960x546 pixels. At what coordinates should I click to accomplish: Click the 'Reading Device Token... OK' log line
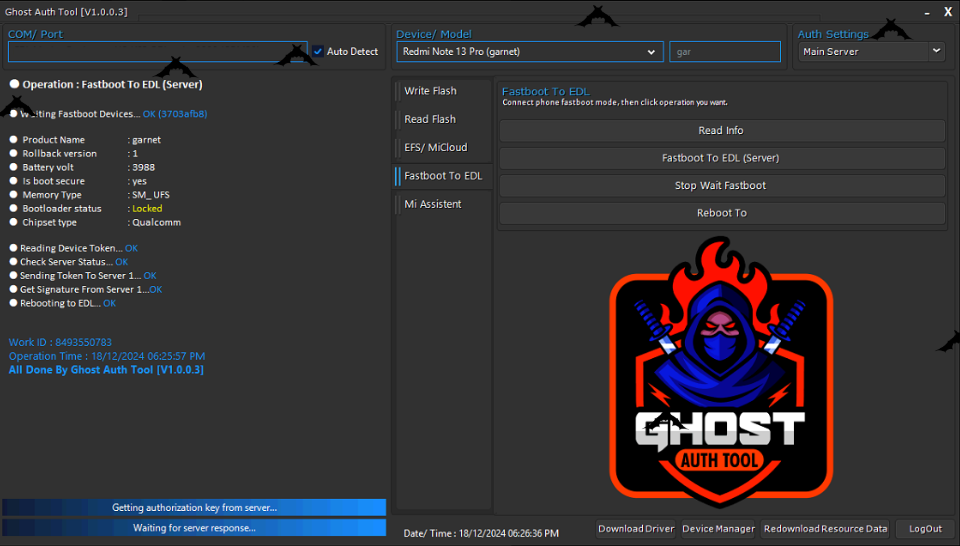point(74,249)
